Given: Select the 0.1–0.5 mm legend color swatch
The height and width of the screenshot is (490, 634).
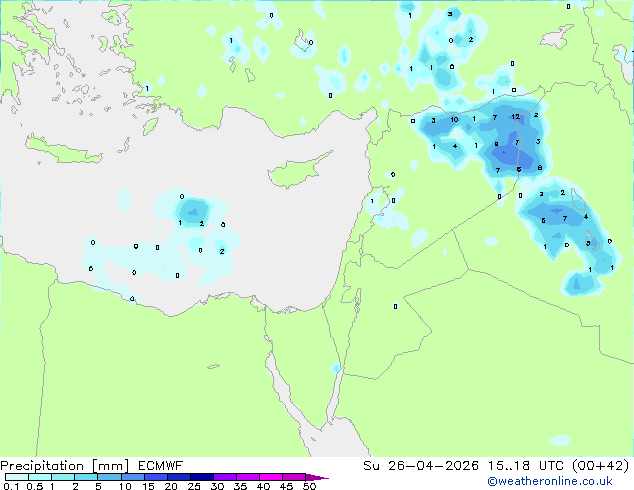Looking at the screenshot, I should pyautogui.click(x=17, y=477).
